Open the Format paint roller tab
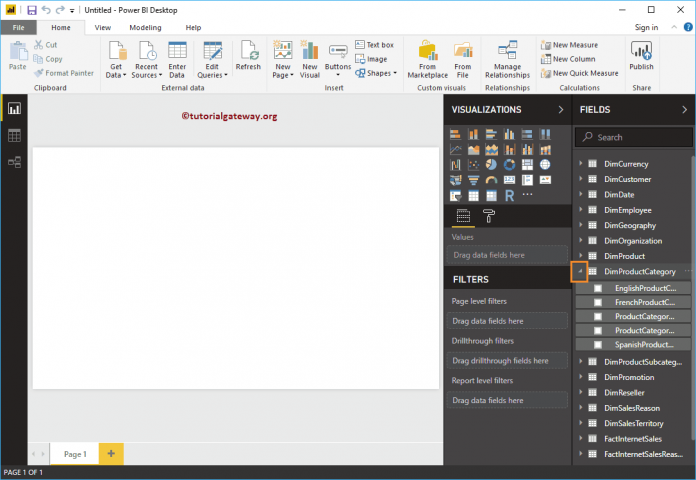 [489, 215]
